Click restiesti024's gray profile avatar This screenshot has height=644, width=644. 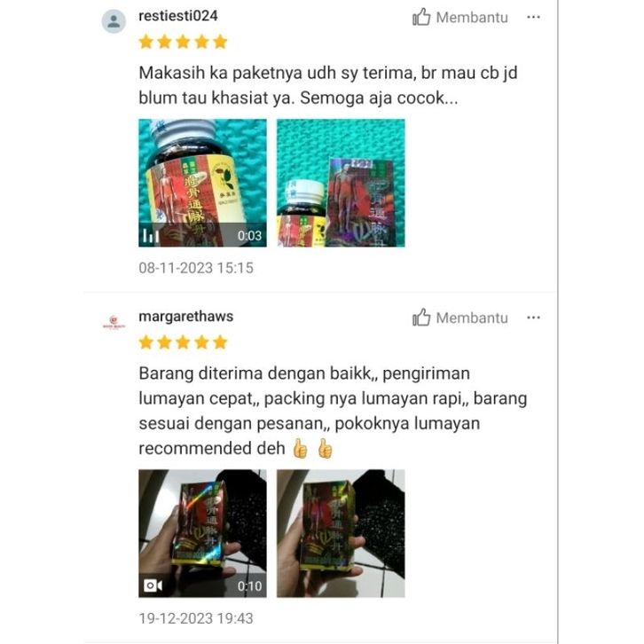point(114,21)
